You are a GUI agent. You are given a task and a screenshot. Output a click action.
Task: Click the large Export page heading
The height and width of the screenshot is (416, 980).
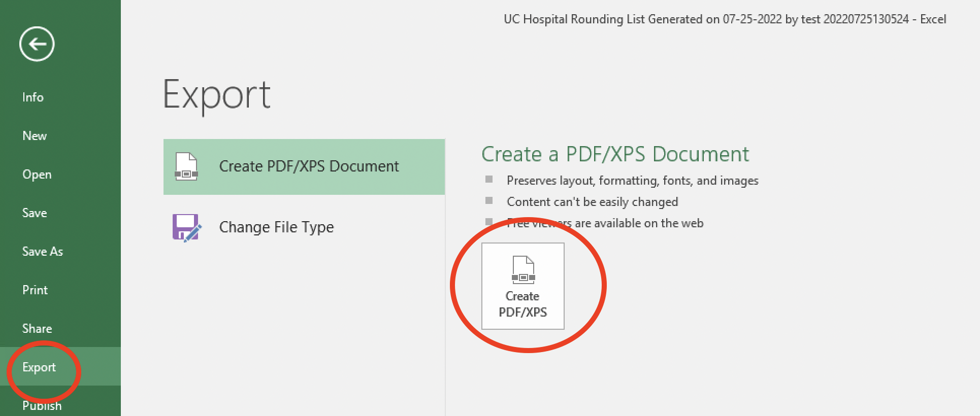[217, 95]
